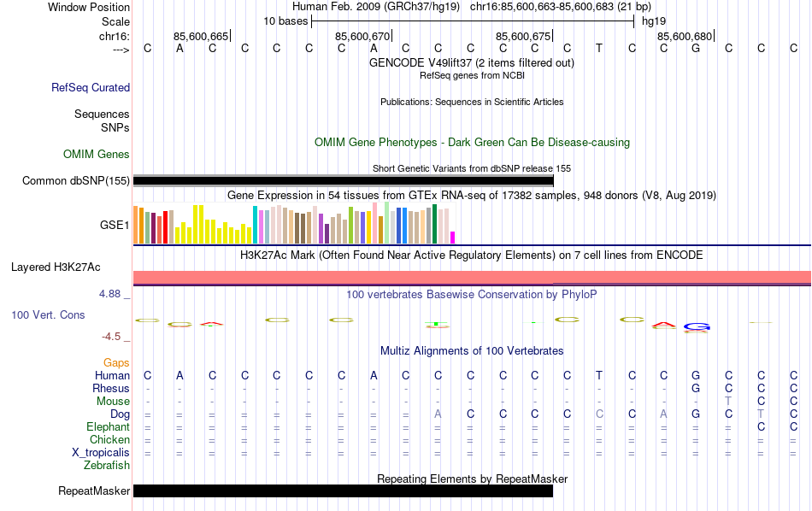The height and width of the screenshot is (511, 812).
Task: Click the magenta last bar of GSE1 chart
Action: point(452,238)
